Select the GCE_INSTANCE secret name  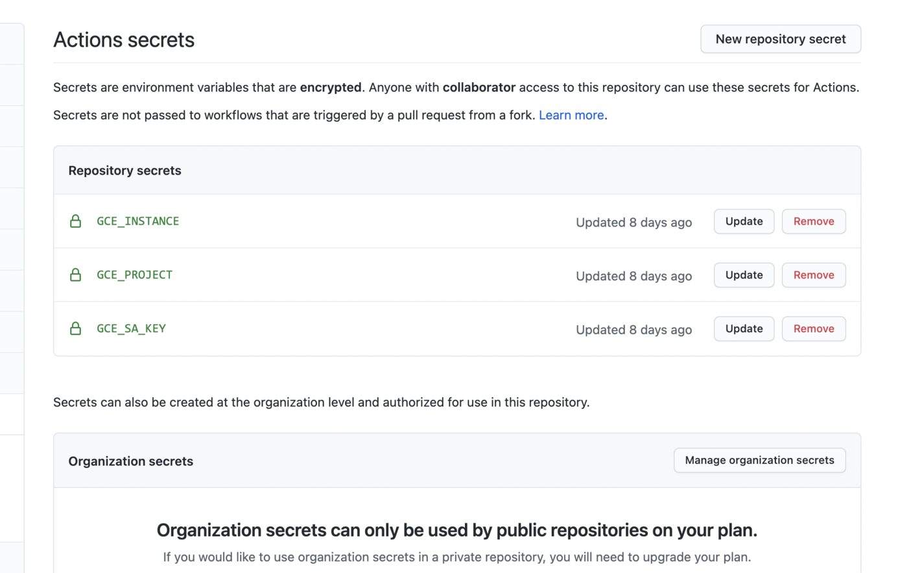point(137,221)
